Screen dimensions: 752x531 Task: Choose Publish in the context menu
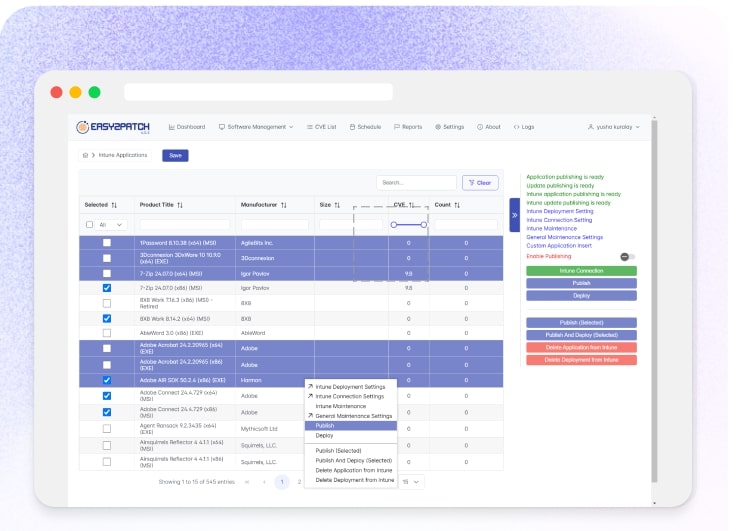tap(351, 426)
